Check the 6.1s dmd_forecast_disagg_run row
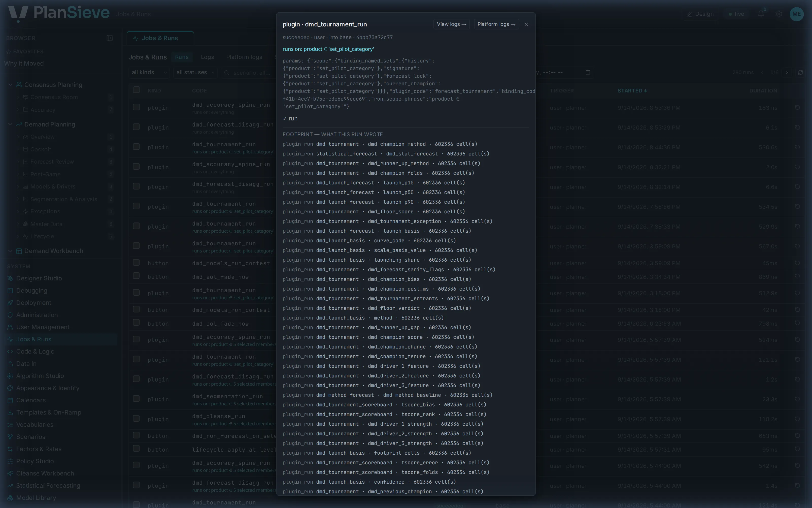812x508 pixels. tap(136, 127)
